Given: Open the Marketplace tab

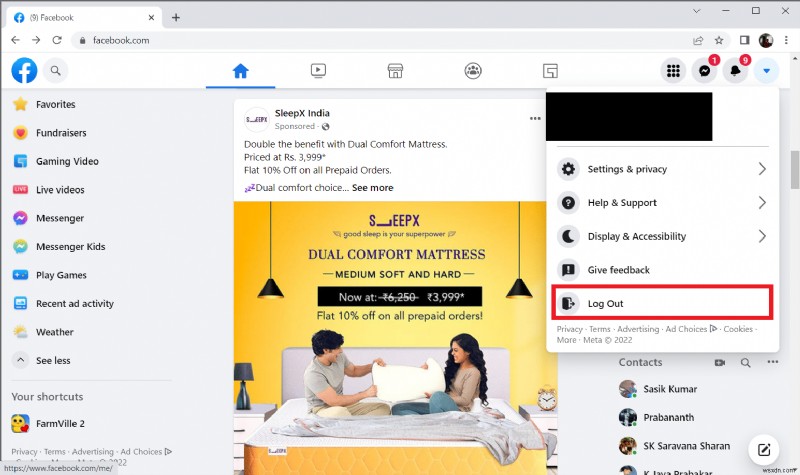Looking at the screenshot, I should pyautogui.click(x=395, y=71).
